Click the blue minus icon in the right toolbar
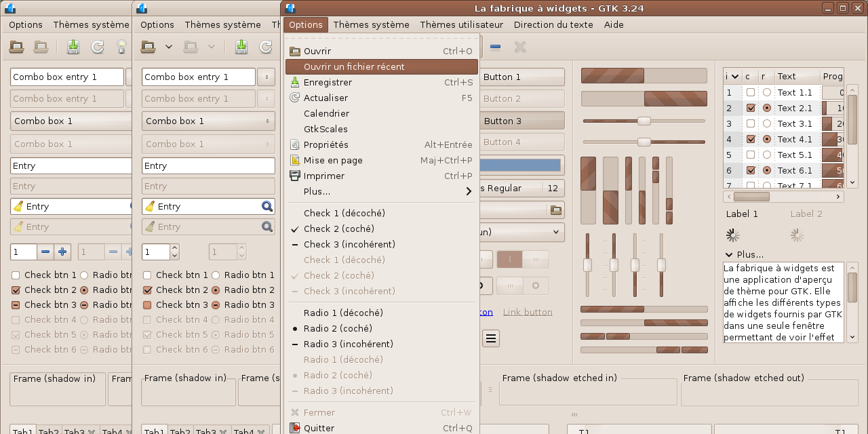This screenshot has height=434, width=868. [x=495, y=47]
